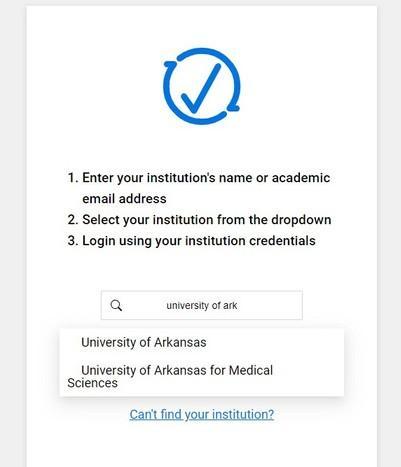Click the blue checkmark logo

(201, 86)
